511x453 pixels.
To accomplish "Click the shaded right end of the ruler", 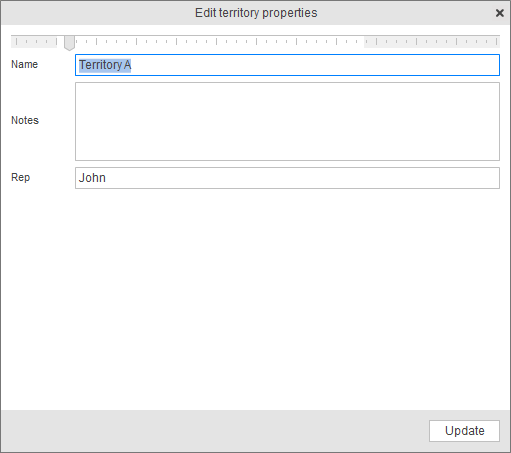I will tap(432, 42).
